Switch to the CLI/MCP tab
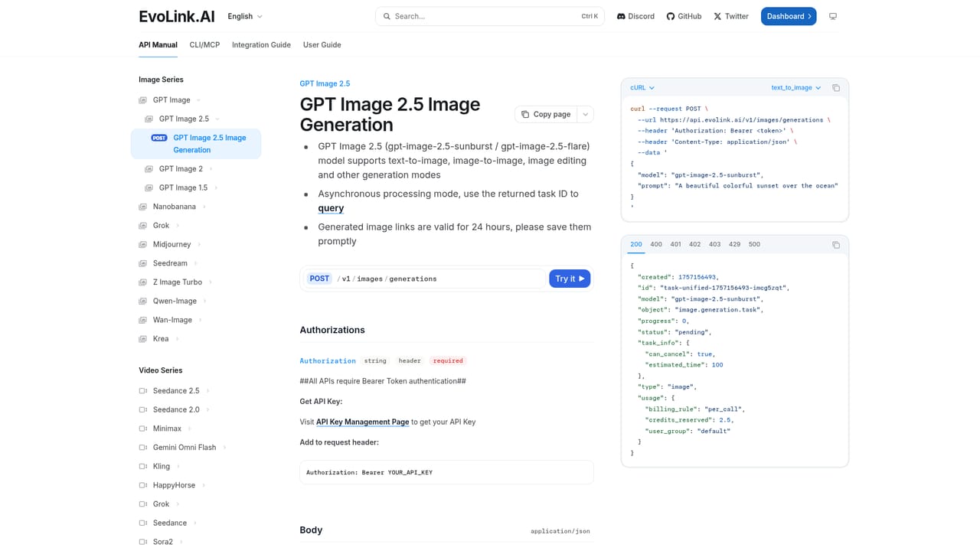The image size is (980, 551). (204, 45)
